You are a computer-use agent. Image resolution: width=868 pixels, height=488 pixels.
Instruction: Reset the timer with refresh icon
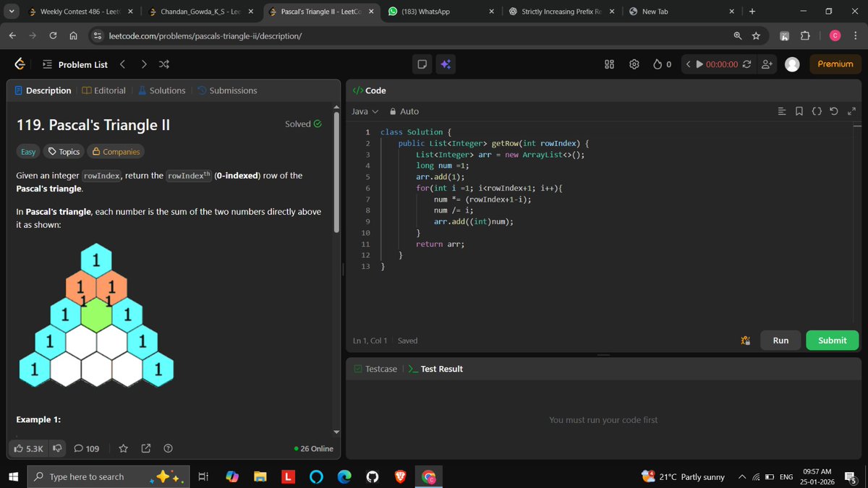click(x=747, y=64)
